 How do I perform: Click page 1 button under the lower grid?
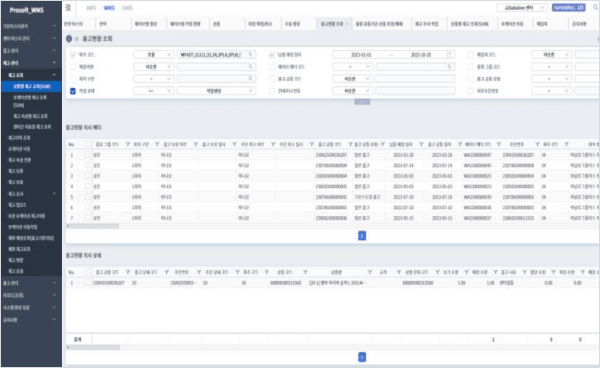[362, 357]
